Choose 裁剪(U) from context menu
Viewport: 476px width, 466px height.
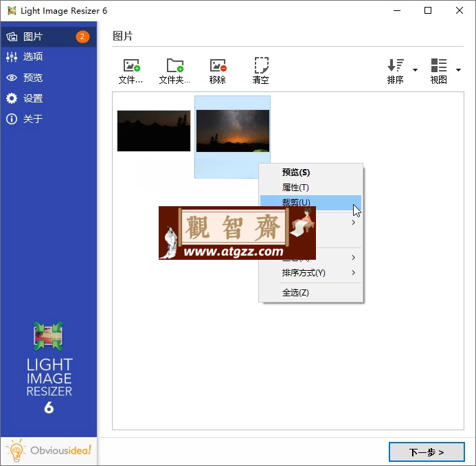(x=311, y=202)
